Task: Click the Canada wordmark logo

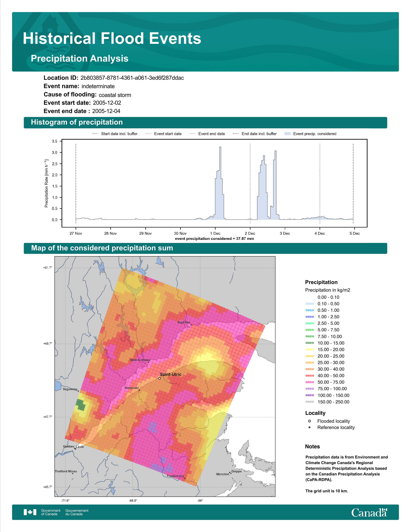Action: (369, 512)
